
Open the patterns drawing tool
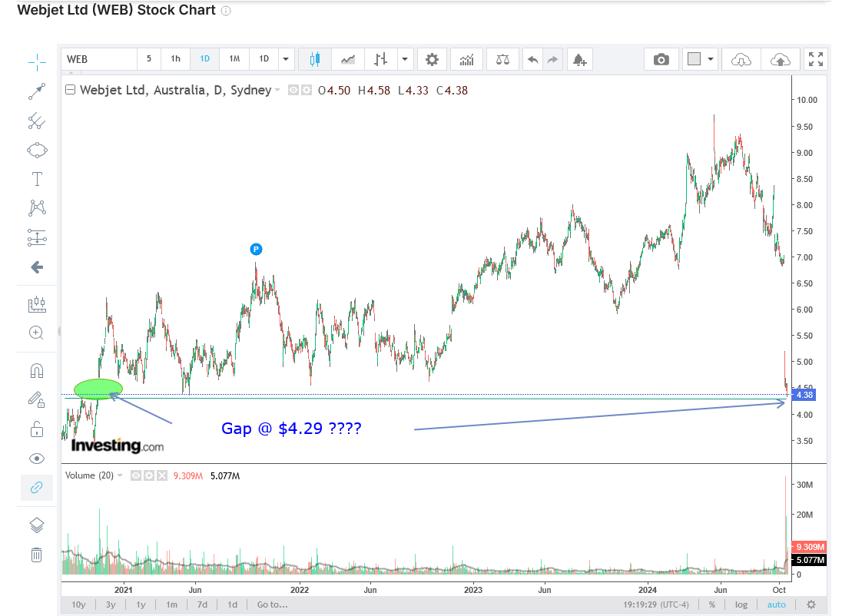(x=37, y=207)
